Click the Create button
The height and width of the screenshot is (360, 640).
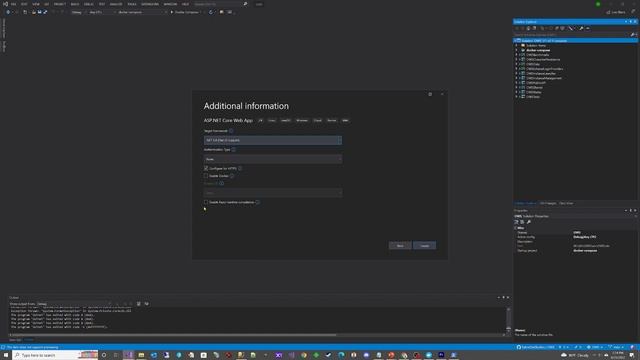coord(424,245)
